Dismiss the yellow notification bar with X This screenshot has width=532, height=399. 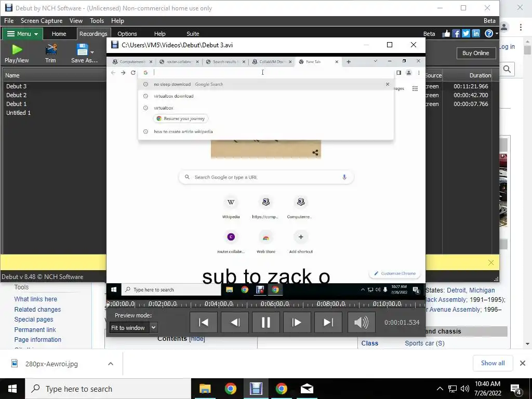click(x=490, y=262)
